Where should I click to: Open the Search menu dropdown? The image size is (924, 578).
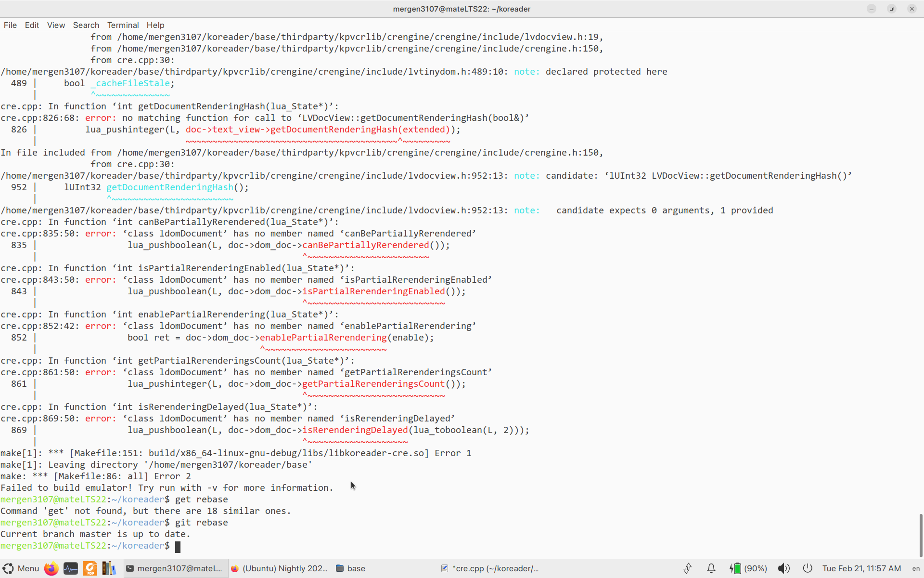(86, 25)
